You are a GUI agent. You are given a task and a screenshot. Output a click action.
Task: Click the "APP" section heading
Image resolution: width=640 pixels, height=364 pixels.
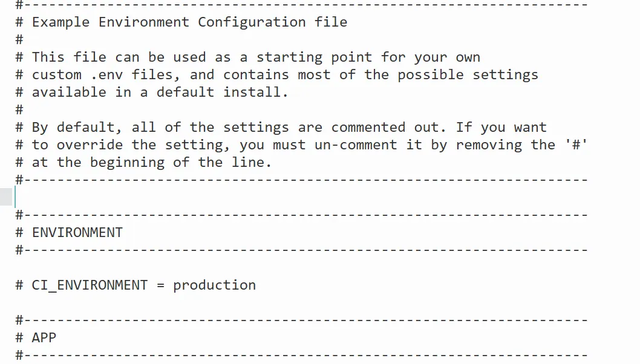[x=44, y=337]
